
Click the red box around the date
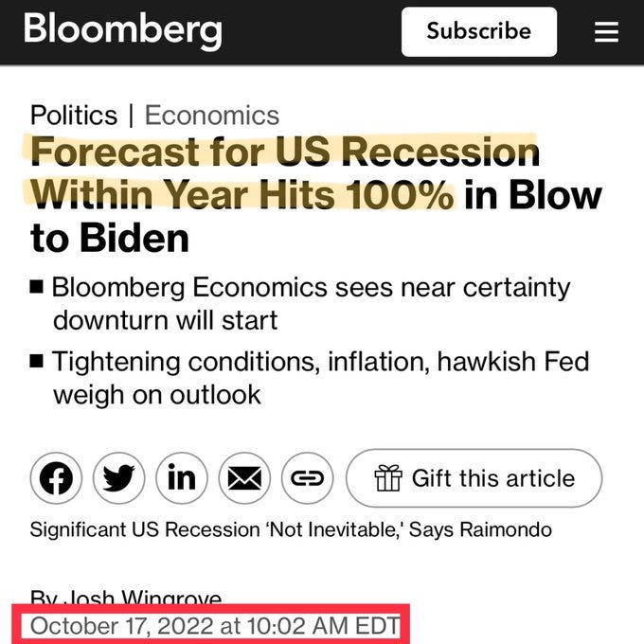[210, 624]
